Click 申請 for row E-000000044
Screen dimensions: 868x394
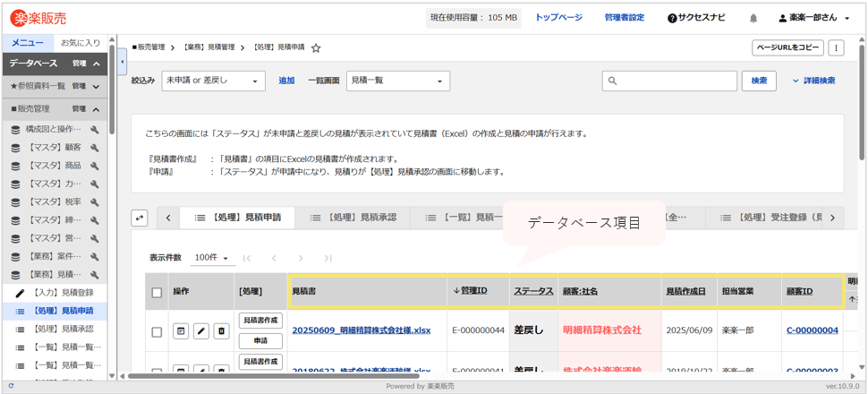[260, 341]
